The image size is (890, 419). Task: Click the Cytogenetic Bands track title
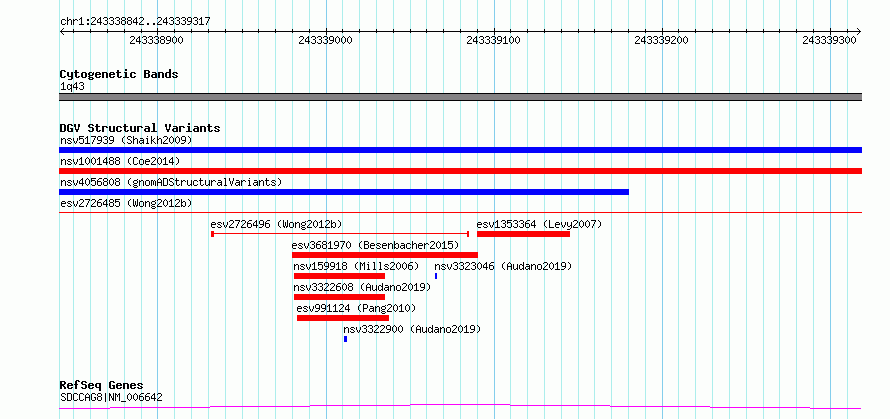point(119,74)
